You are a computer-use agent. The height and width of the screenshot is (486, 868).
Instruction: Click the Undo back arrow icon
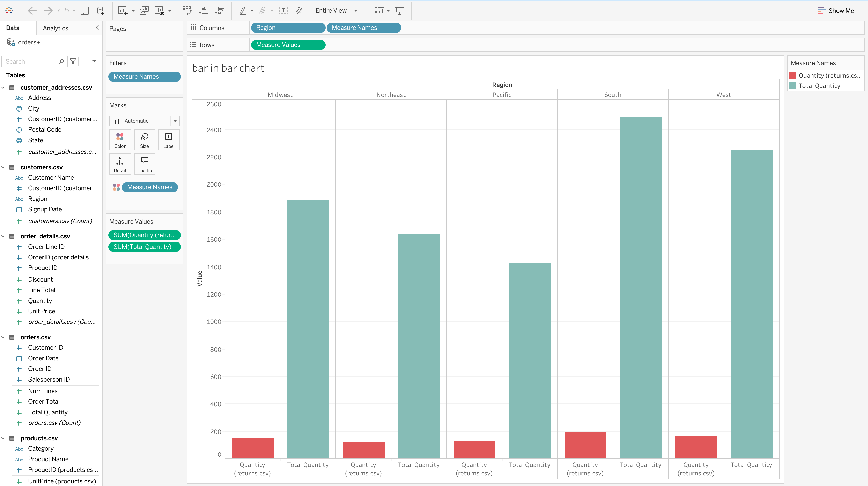tap(32, 10)
